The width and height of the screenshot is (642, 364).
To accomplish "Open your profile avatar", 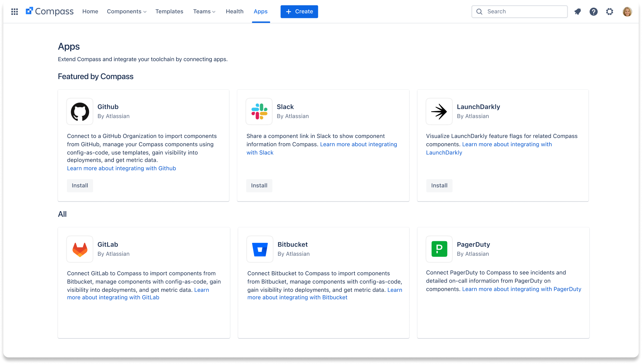I will click(x=627, y=11).
